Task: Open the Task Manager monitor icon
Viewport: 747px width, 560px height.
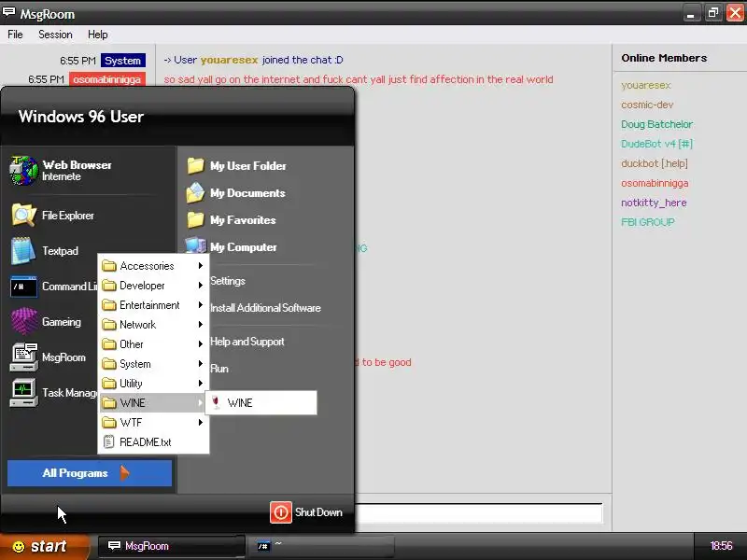Action: point(24,393)
